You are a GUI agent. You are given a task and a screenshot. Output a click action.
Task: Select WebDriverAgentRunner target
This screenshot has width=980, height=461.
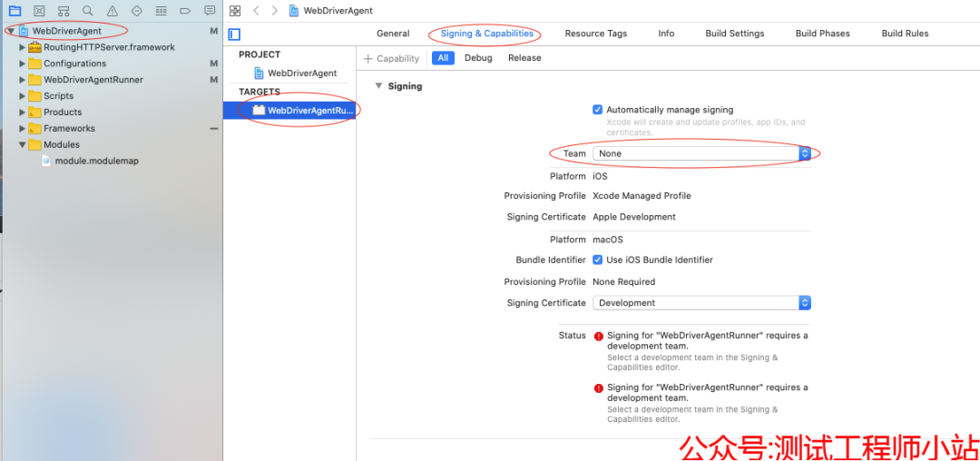click(289, 111)
